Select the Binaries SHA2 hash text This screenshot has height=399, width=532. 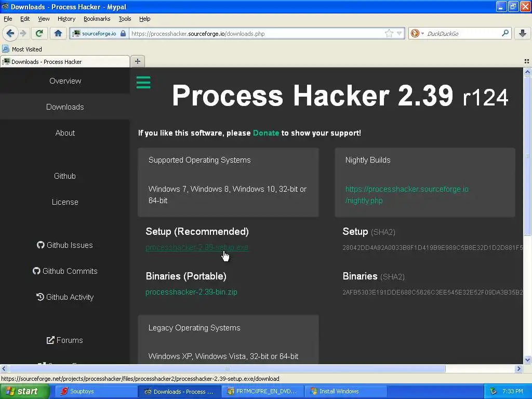point(433,292)
